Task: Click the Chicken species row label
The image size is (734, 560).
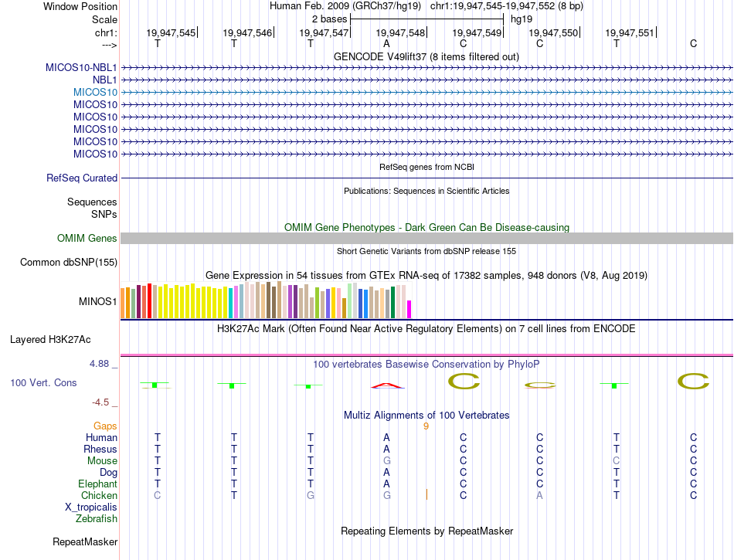Action: (99, 495)
